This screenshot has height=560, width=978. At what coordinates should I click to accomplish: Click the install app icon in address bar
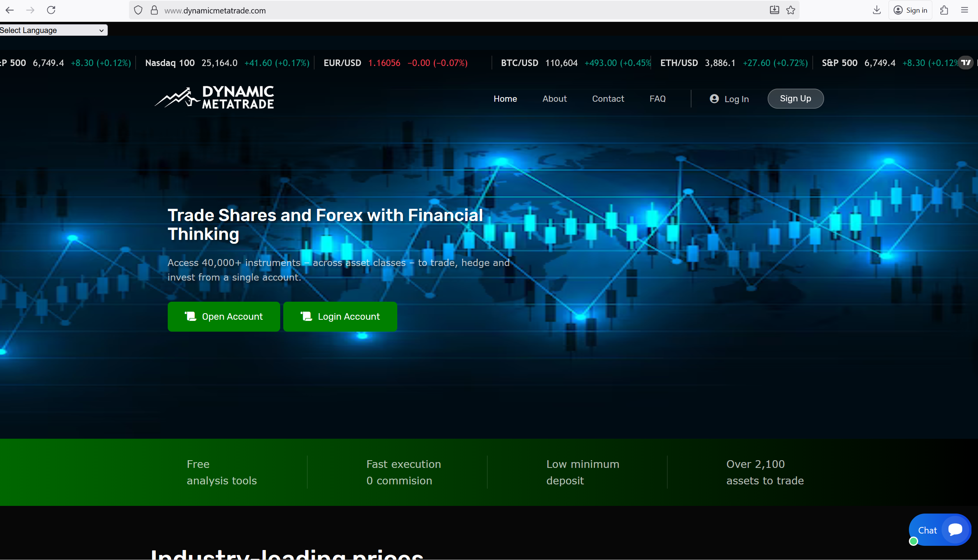[x=774, y=10]
